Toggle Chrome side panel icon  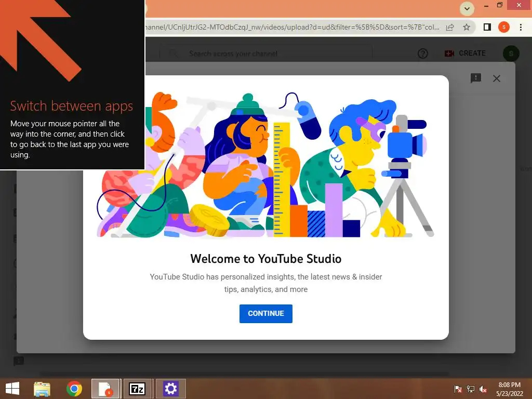tap(487, 27)
